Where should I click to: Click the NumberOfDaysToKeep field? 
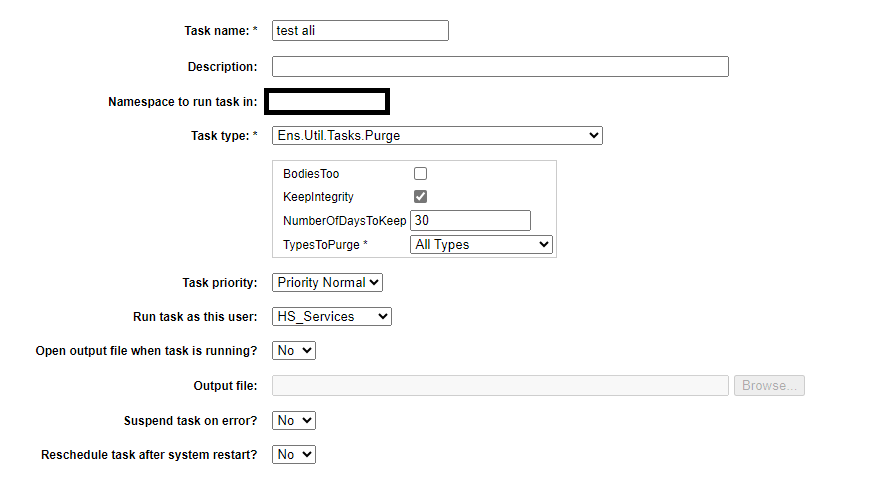[x=470, y=221]
